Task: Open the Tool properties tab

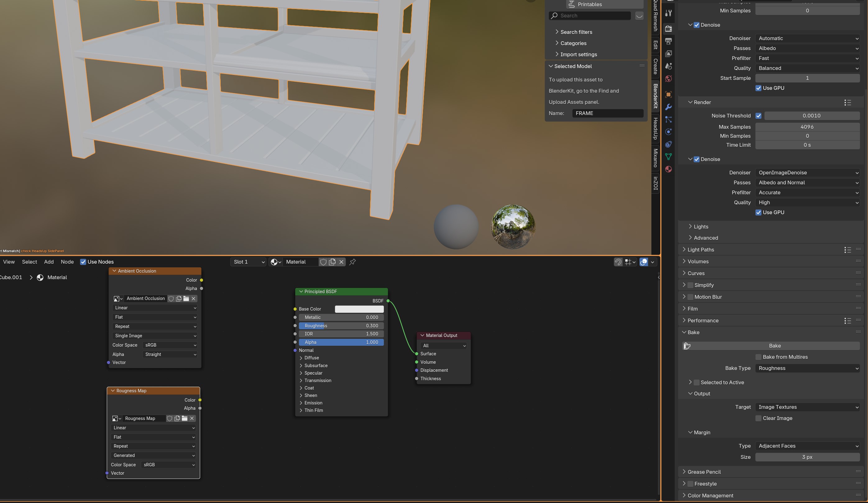Action: 668,13
